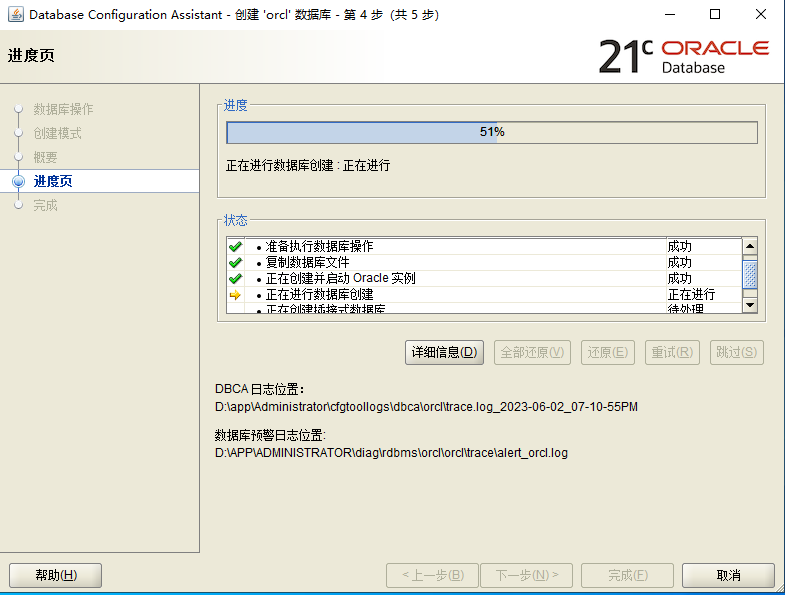785x595 pixels.
Task: Cancel the database creation with 取消
Action: click(728, 575)
